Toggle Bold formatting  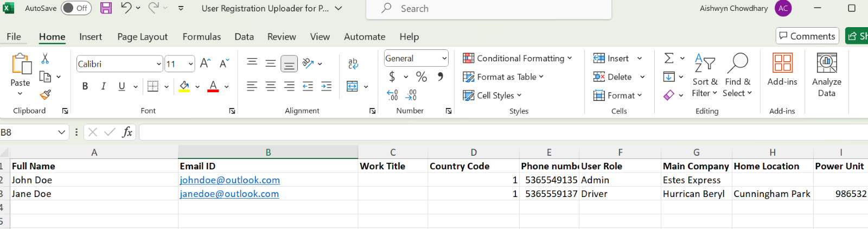click(x=85, y=86)
